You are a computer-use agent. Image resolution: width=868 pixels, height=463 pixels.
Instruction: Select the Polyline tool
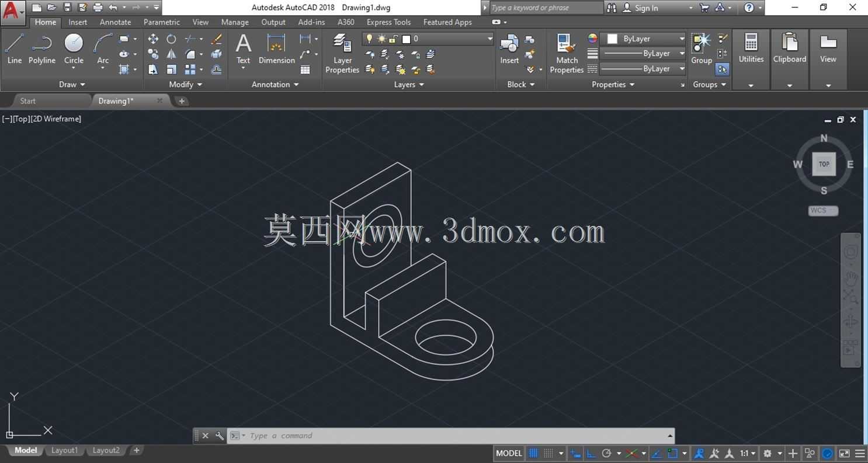click(42, 48)
